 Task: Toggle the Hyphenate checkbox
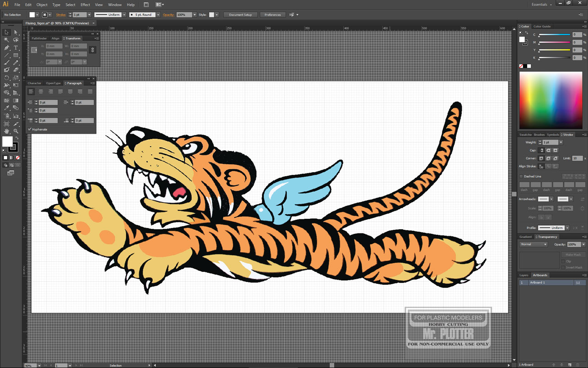(x=30, y=130)
